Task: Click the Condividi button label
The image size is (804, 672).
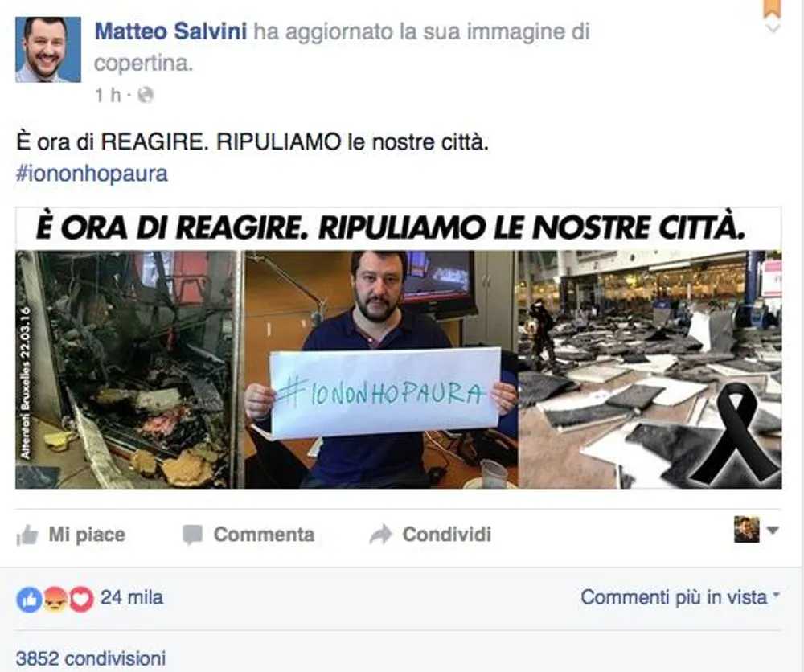Action: pyautogui.click(x=446, y=535)
